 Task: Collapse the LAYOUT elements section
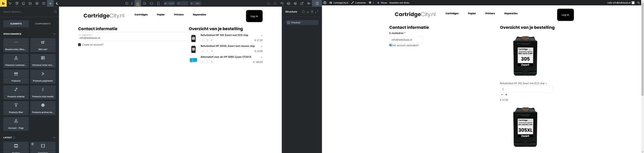(x=54, y=138)
